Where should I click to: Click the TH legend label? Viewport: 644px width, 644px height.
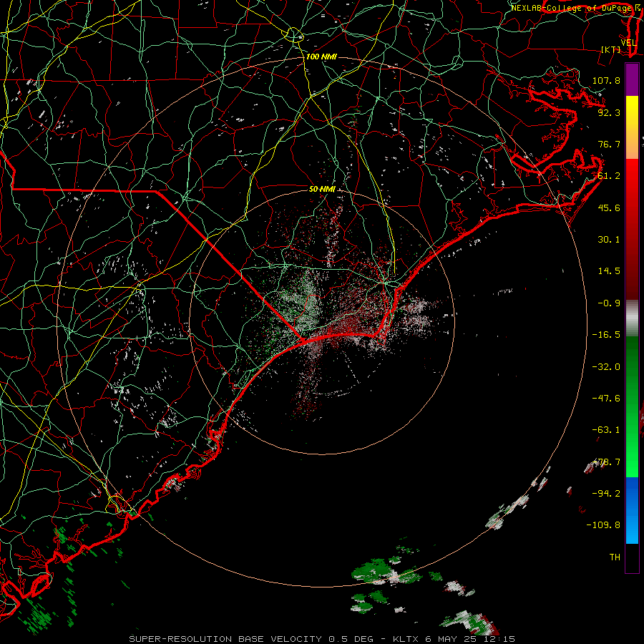pos(615,557)
